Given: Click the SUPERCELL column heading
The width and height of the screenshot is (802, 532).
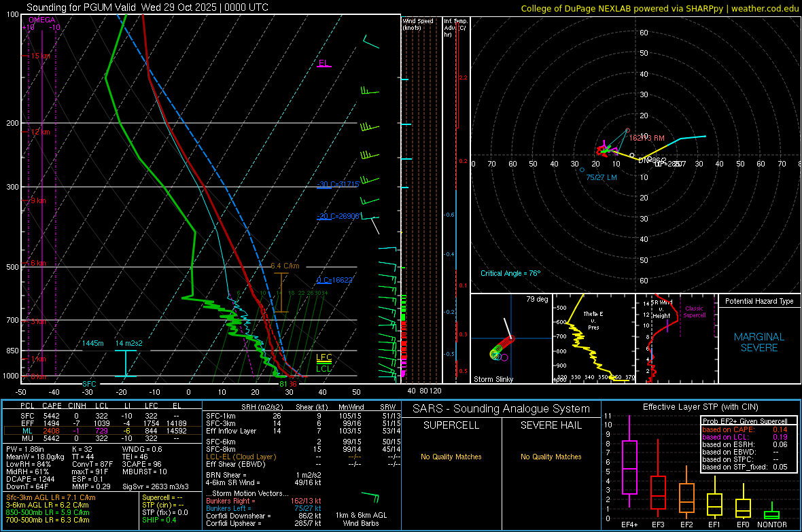Looking at the screenshot, I should [x=451, y=425].
